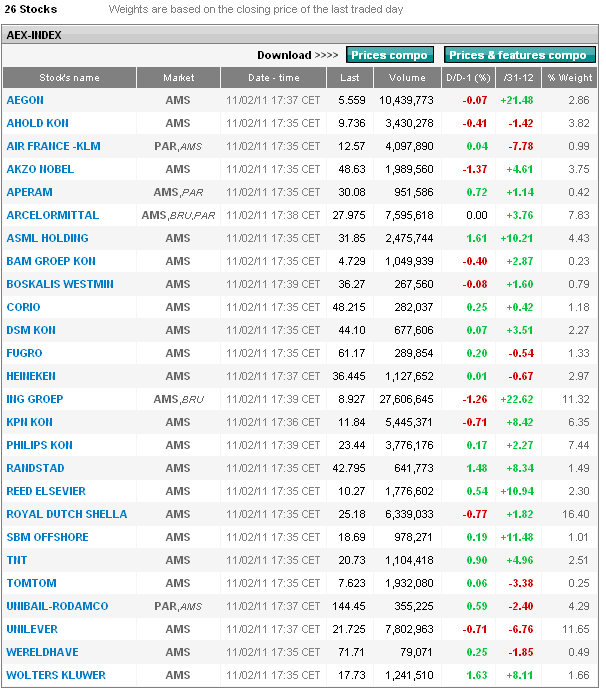Screen dimensions: 606x694
Task: Open the WOLTERS KLUWER stock link
Action: click(x=56, y=676)
